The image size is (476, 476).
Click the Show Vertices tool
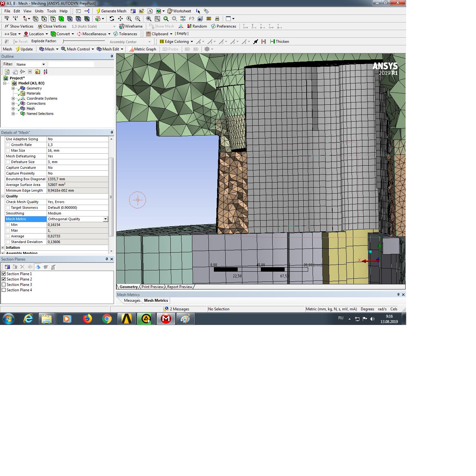(19, 26)
